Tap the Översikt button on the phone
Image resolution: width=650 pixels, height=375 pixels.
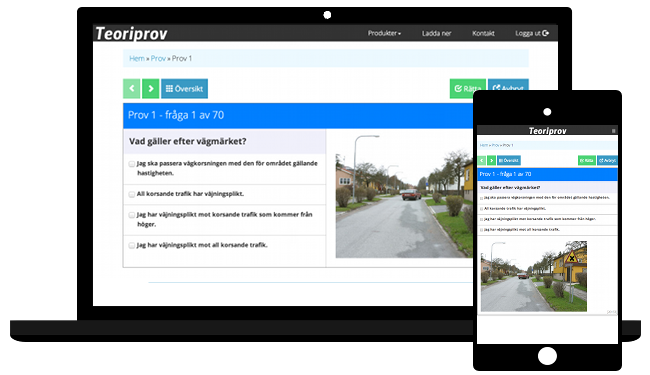[x=509, y=160]
